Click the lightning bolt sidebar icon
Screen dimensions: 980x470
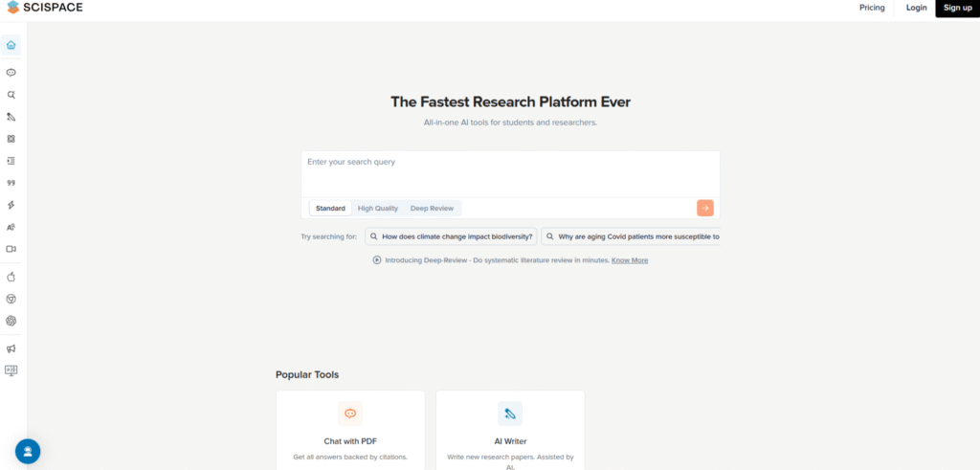(x=11, y=205)
